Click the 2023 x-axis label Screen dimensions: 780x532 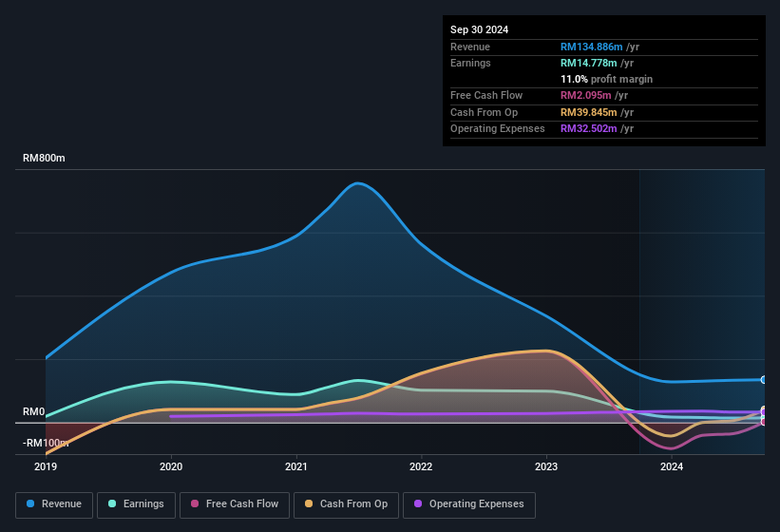click(x=546, y=466)
